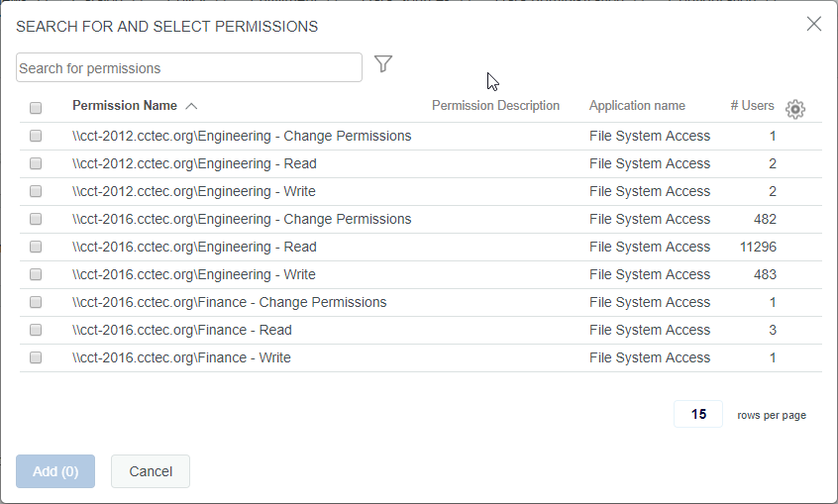Close the permissions dialog with X
The width and height of the screenshot is (838, 504).
click(x=814, y=24)
